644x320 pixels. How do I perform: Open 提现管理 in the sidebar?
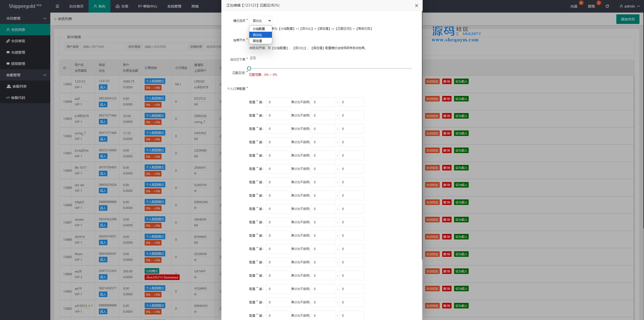[25, 64]
